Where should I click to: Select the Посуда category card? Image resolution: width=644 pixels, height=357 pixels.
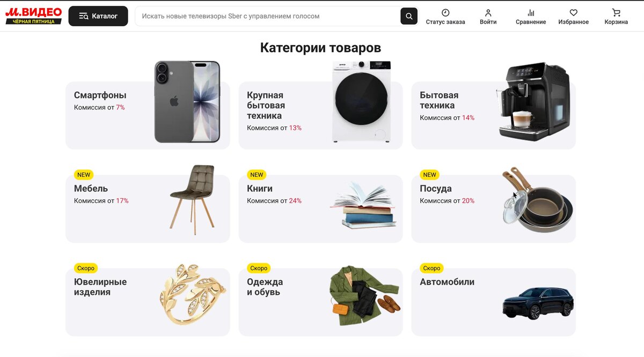tap(493, 209)
